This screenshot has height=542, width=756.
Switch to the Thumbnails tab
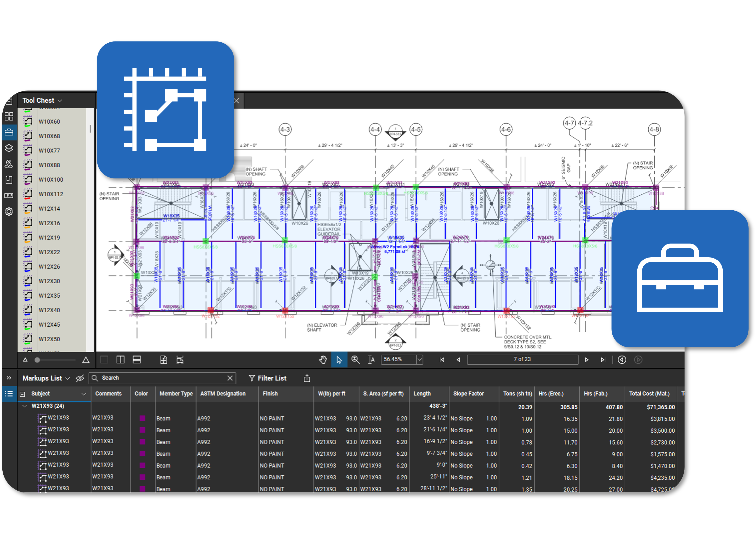click(x=9, y=116)
